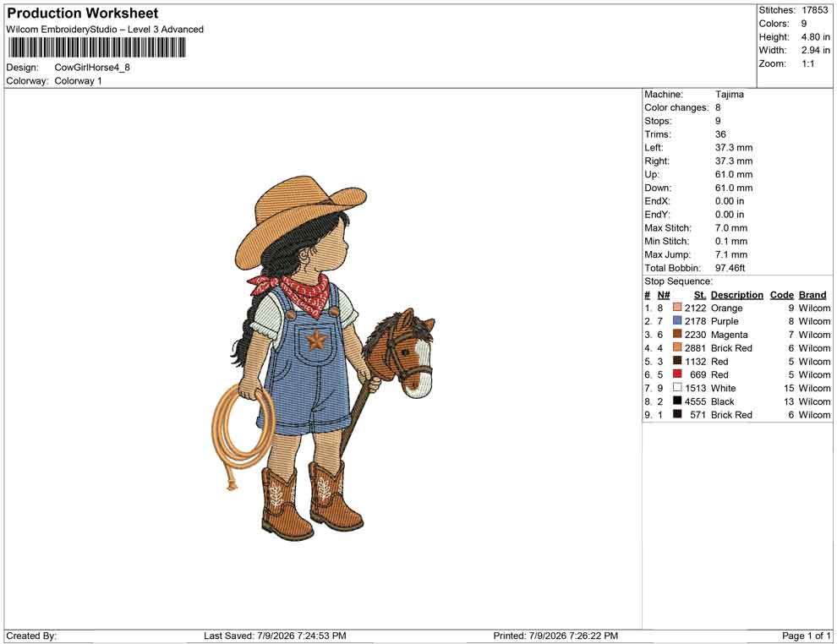The image size is (837, 644).
Task: Click the Purple thread color swatch
Action: 677,320
